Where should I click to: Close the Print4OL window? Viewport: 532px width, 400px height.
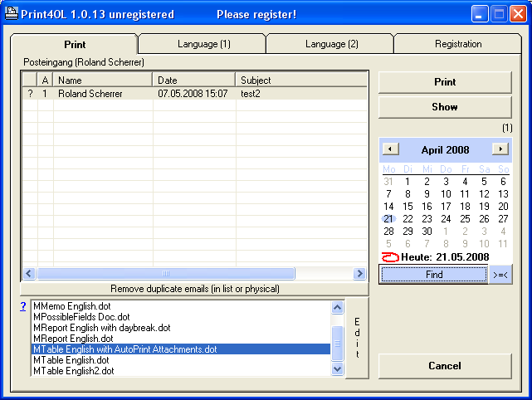tap(518, 14)
